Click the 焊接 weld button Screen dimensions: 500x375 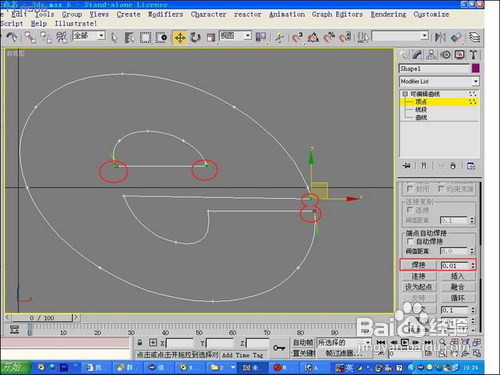tap(419, 265)
